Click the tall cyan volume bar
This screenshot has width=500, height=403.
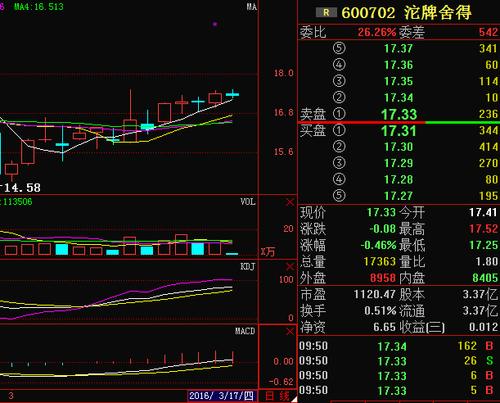[x=198, y=249]
